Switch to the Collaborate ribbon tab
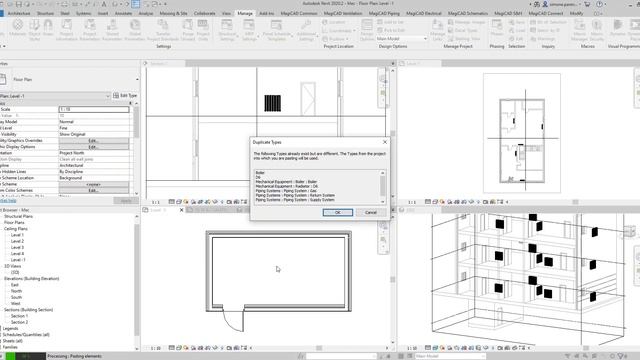Image resolution: width=640 pixels, height=360 pixels. tap(204, 13)
